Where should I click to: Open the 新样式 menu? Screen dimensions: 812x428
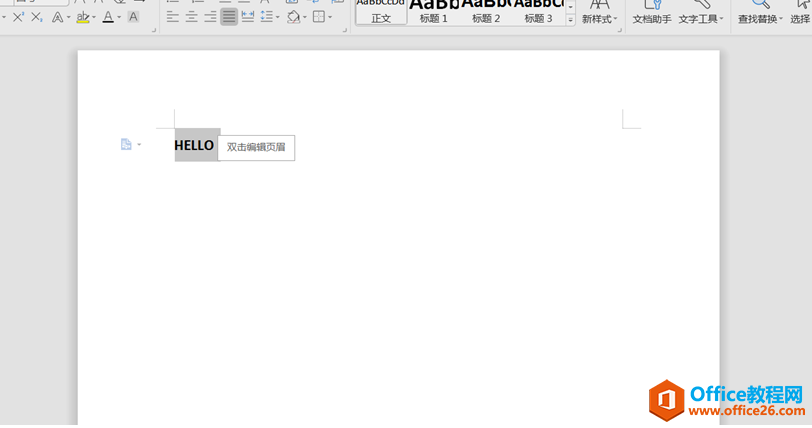click(599, 12)
